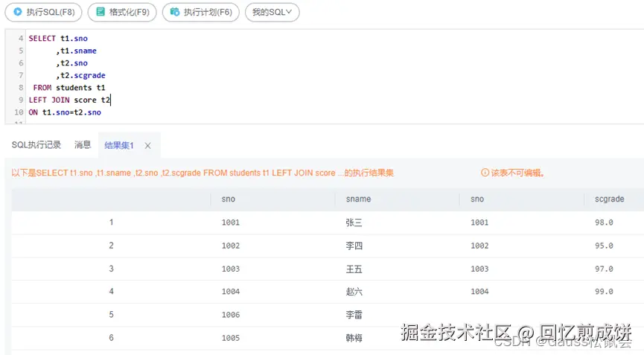
Task: Click the scgrade cell 95.0
Action: pyautogui.click(x=604, y=246)
